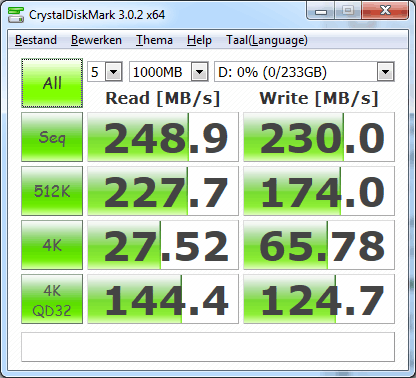Start the 4K QD32 test

(52, 299)
